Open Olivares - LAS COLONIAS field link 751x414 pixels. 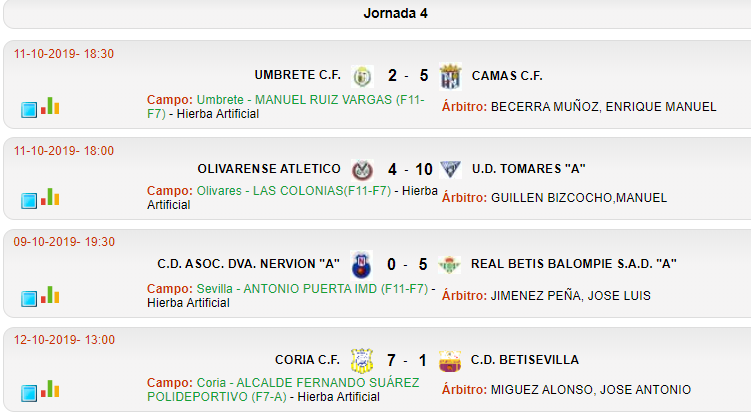click(x=294, y=191)
